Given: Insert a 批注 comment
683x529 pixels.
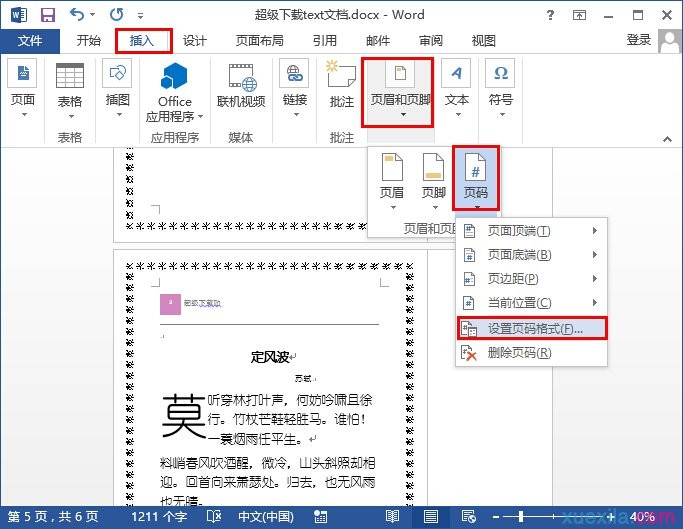Looking at the screenshot, I should coord(342,85).
